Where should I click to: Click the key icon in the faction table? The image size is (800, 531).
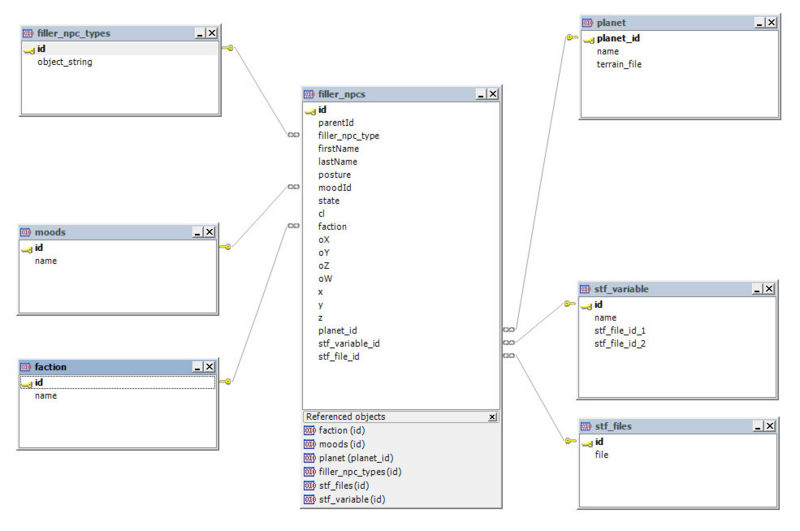point(27,382)
